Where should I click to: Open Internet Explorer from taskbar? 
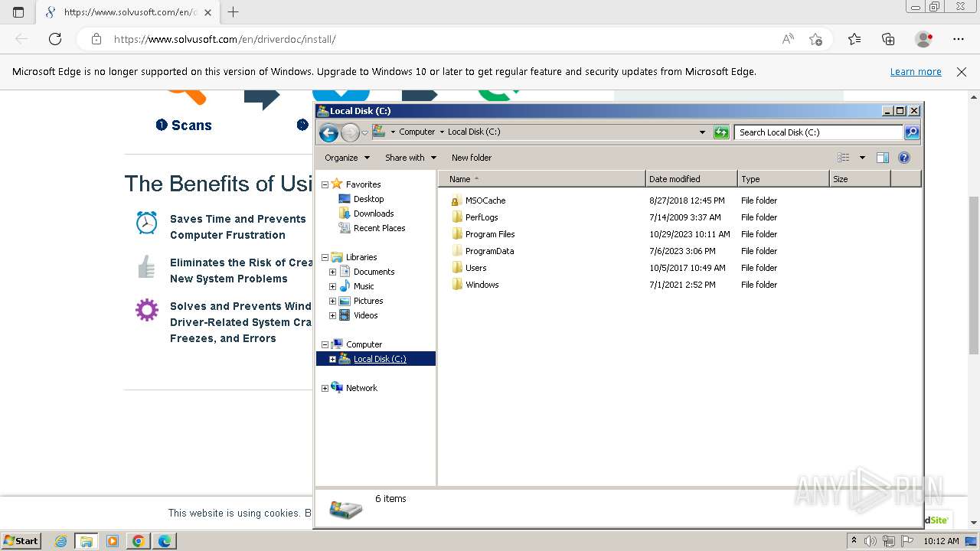click(x=61, y=541)
